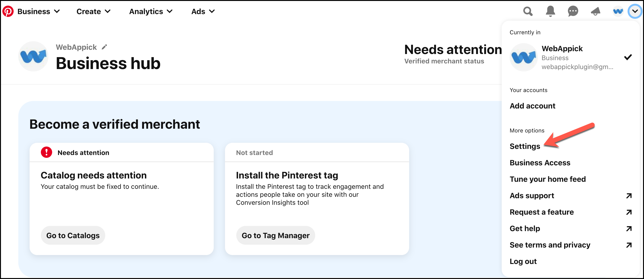Click Go to Tag Manager button

275,235
